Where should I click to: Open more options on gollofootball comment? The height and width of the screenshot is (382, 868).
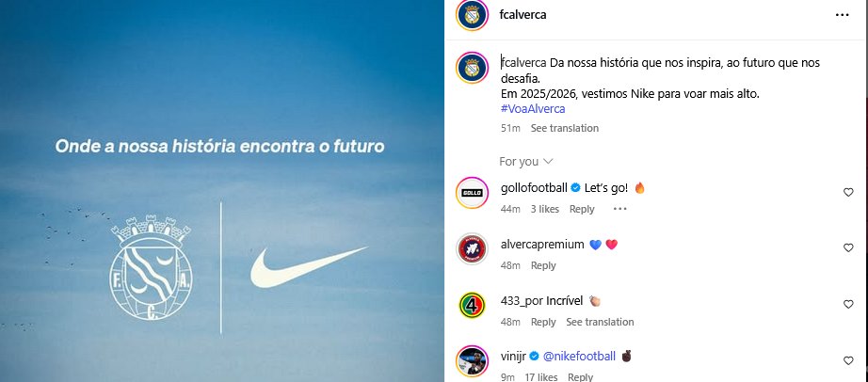click(x=620, y=209)
